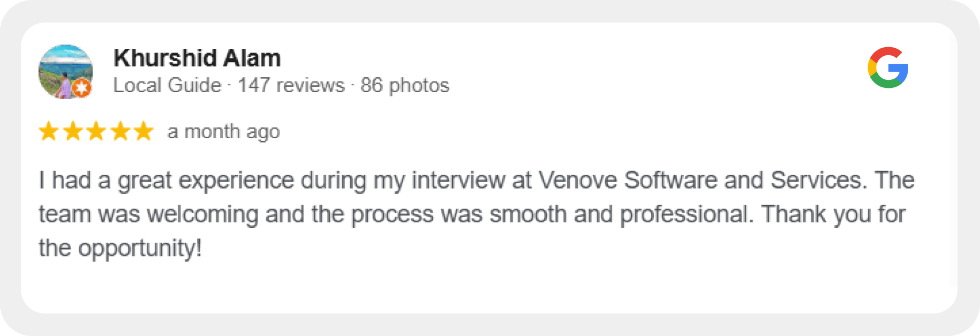Open Khurshid Alam's profile photo
This screenshot has height=336, width=980.
[x=64, y=71]
